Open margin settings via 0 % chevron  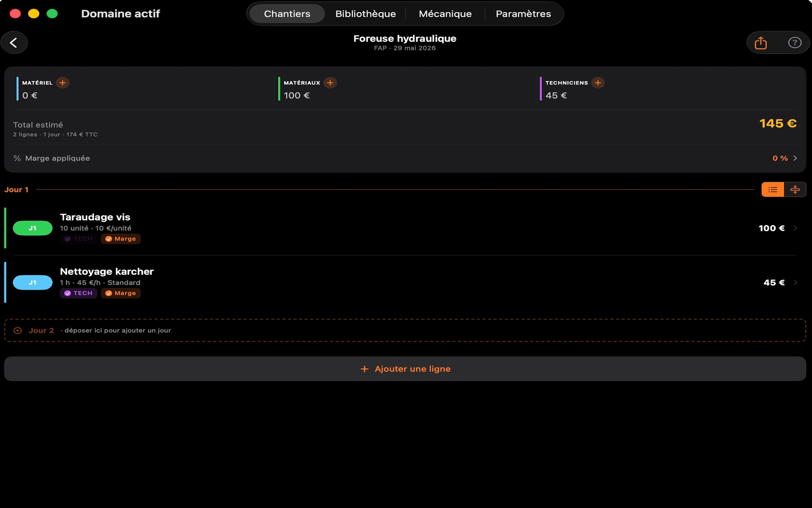[795, 158]
